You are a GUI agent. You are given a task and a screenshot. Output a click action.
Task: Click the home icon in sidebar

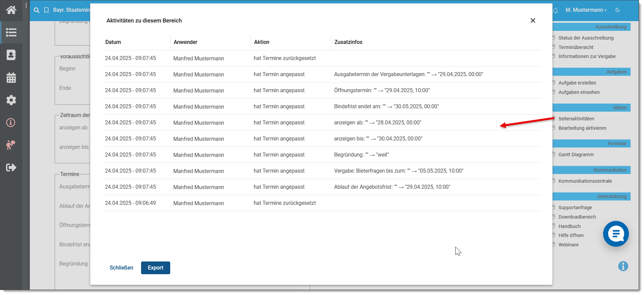11,10
